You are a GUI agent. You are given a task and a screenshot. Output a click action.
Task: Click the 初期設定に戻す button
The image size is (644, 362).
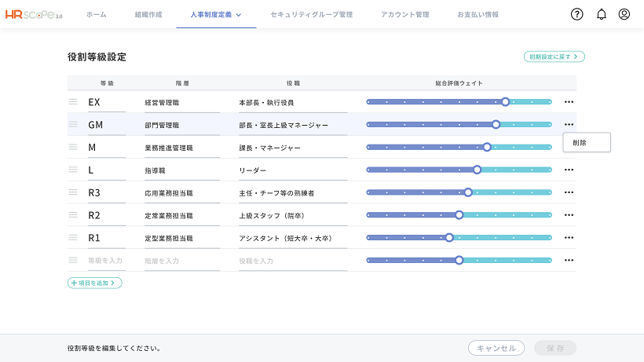[554, 57]
